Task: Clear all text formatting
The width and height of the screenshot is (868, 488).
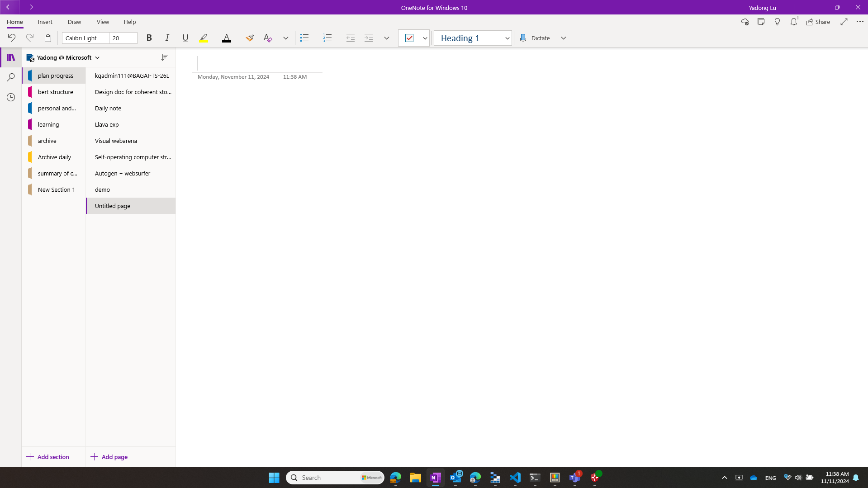Action: (x=267, y=38)
